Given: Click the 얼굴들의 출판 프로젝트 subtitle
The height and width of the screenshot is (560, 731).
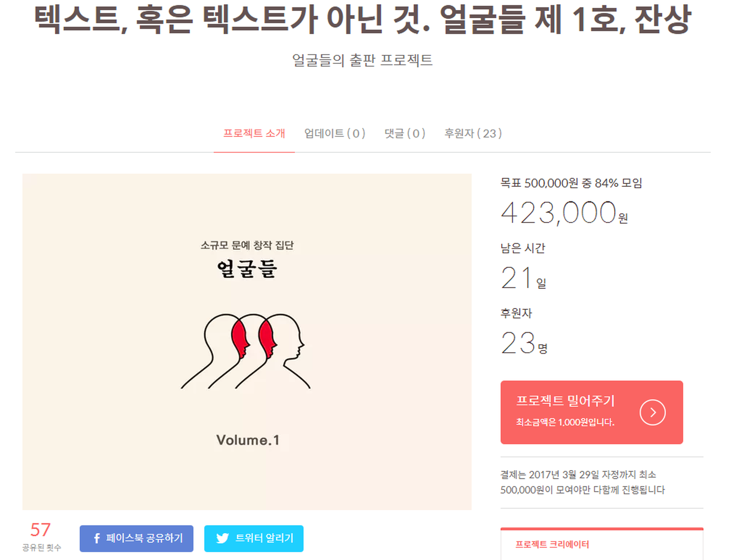Looking at the screenshot, I should 362,60.
